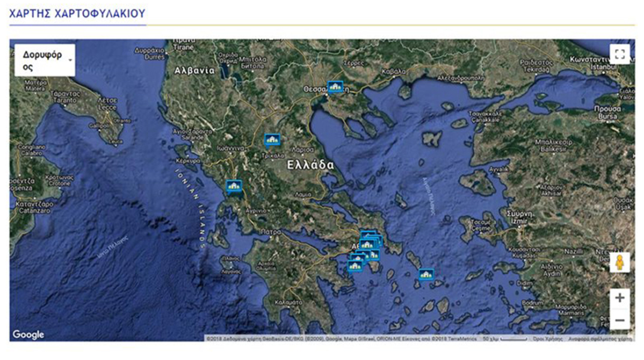Screen dimensions: 644x360
Task: Click the report map error link
Action: pos(600,338)
